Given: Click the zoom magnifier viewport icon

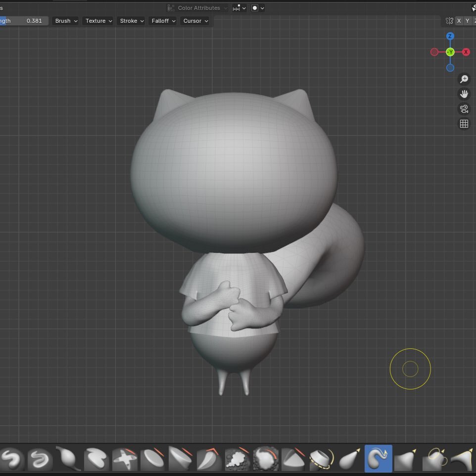Looking at the screenshot, I should point(464,79).
